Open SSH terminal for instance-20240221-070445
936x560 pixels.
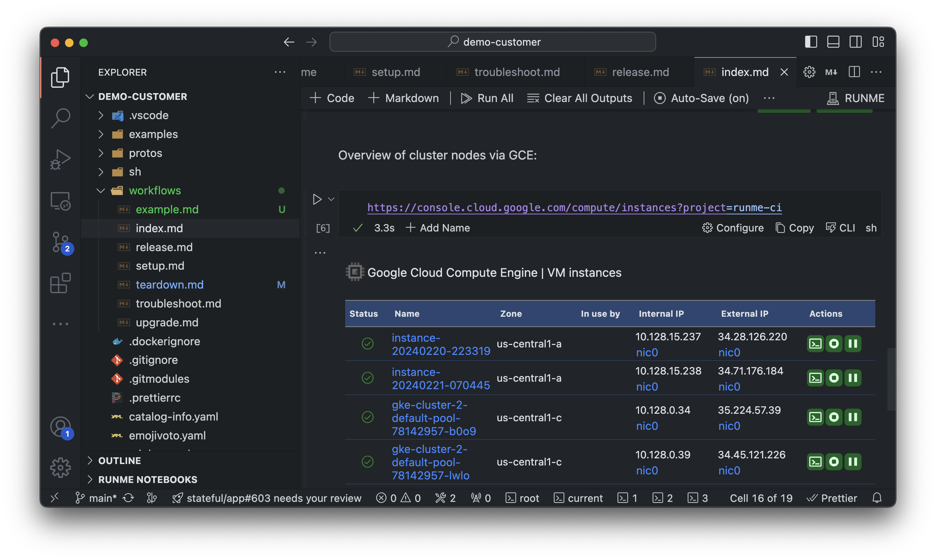pyautogui.click(x=815, y=378)
